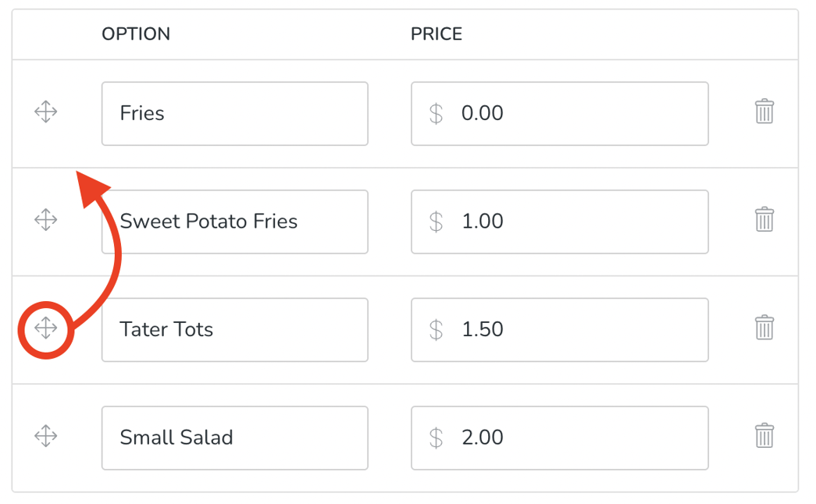Select the Sweet Potato Fries name field
The width and height of the screenshot is (816, 504).
tap(234, 222)
